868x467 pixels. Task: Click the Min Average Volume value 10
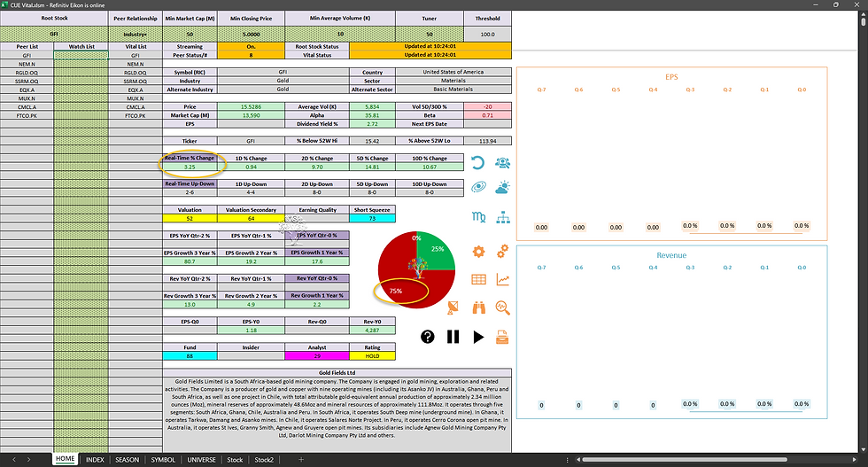click(340, 34)
